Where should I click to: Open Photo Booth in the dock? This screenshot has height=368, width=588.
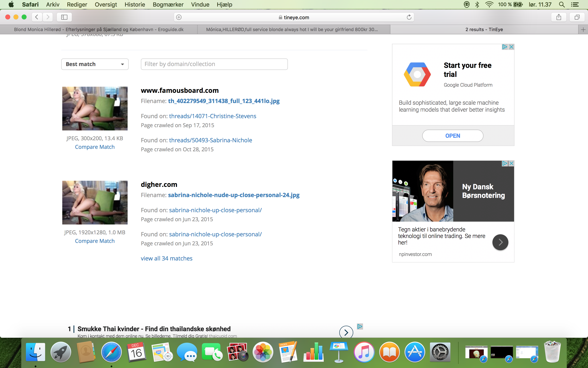237,352
